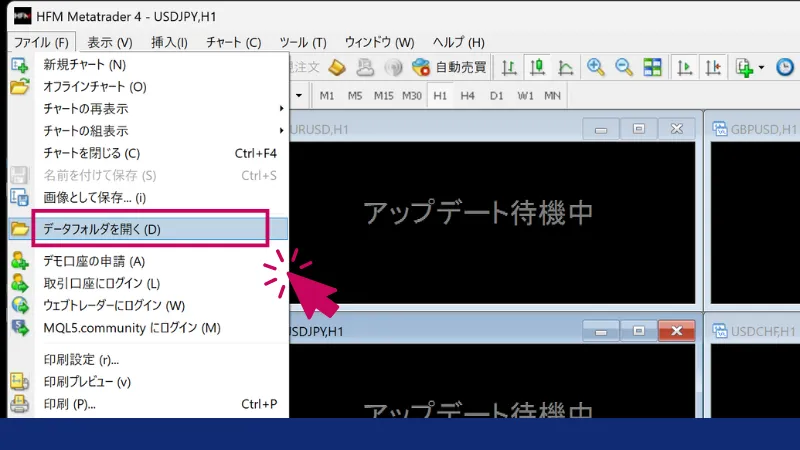This screenshot has height=450, width=800.
Task: Click the clock periods icon in toolbar
Action: pyautogui.click(x=786, y=68)
